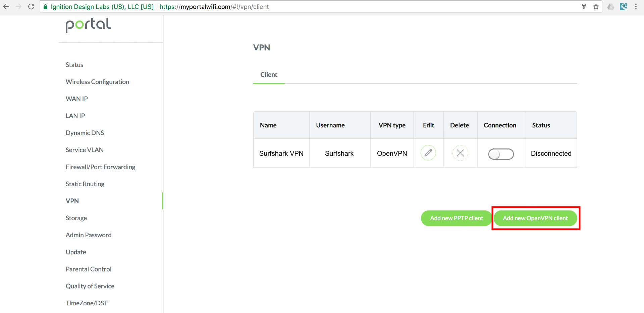The image size is (644, 313).
Task: Click the saved password key icon
Action: coord(584,7)
